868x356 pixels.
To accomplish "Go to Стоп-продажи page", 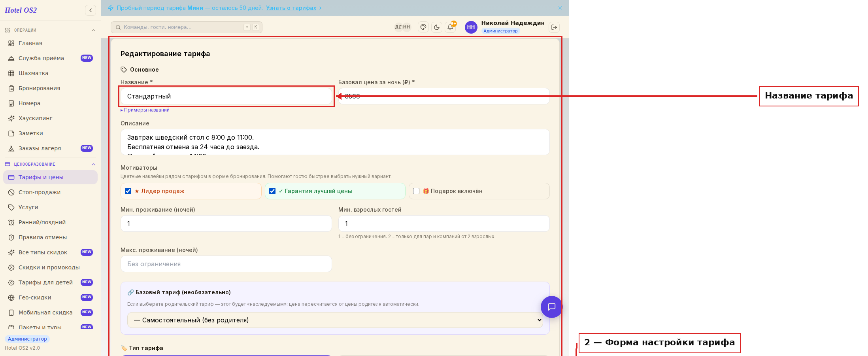I will click(x=50, y=192).
